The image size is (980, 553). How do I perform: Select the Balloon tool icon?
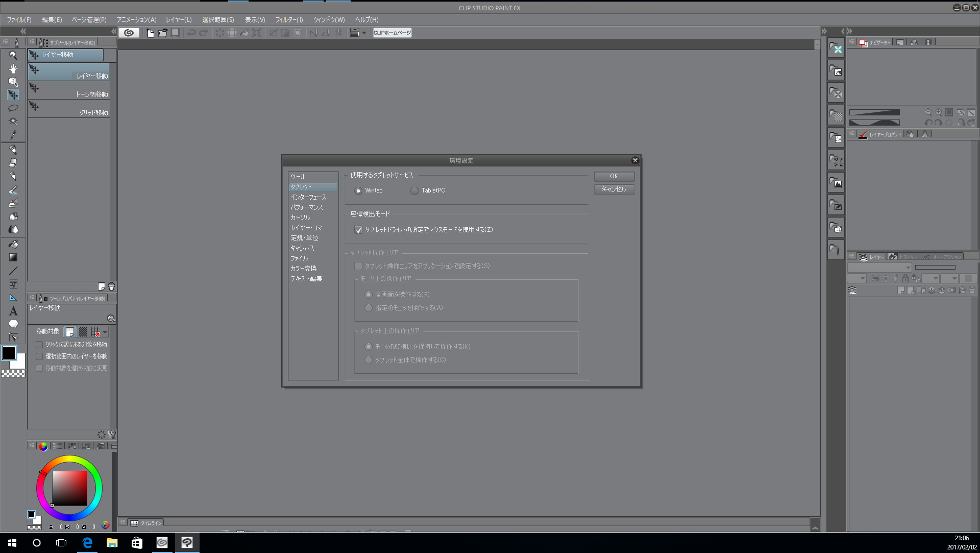(x=13, y=324)
